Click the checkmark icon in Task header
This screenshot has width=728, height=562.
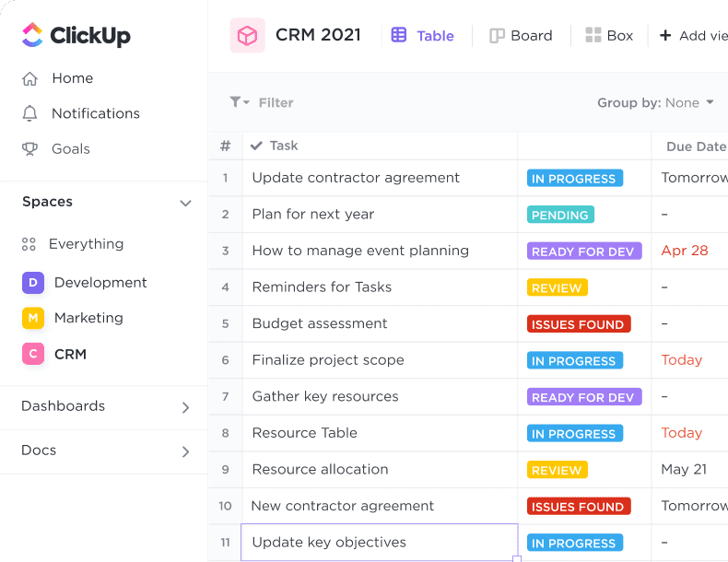pyautogui.click(x=256, y=146)
